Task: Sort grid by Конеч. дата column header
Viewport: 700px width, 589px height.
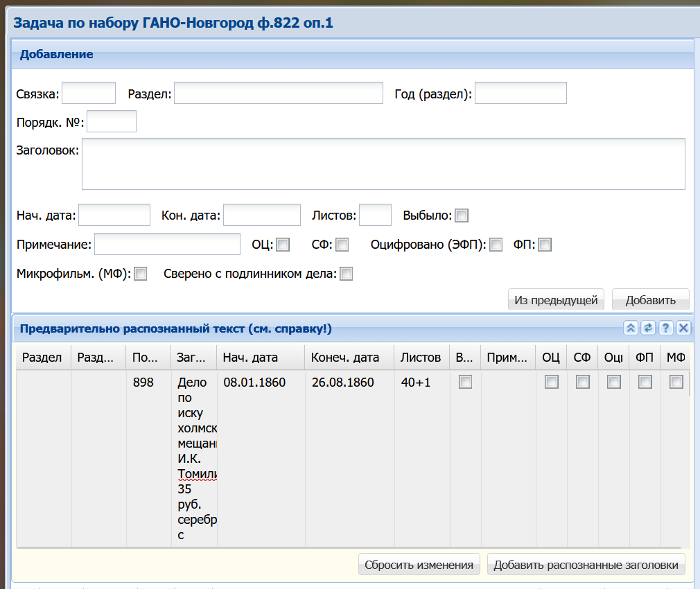Action: point(349,358)
